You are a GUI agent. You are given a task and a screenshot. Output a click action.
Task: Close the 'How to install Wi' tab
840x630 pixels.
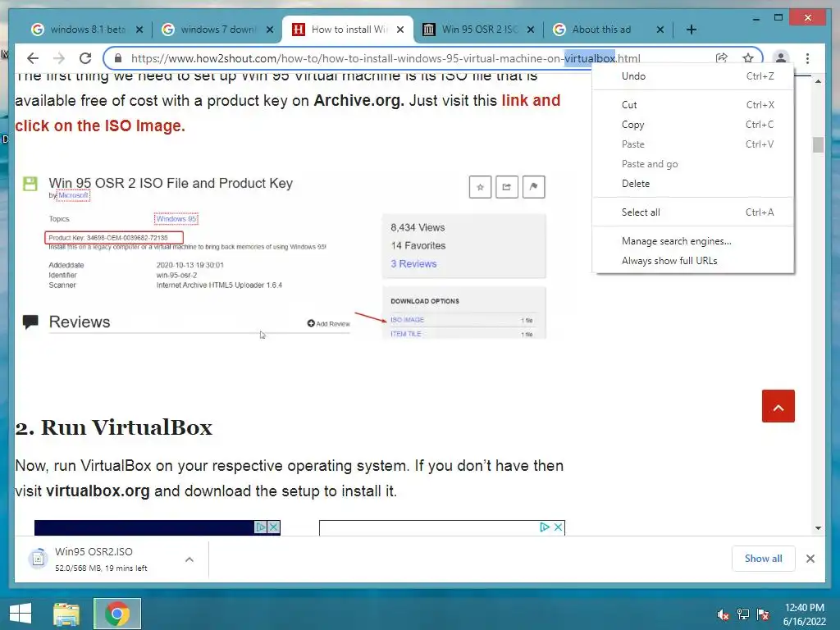pos(400,30)
